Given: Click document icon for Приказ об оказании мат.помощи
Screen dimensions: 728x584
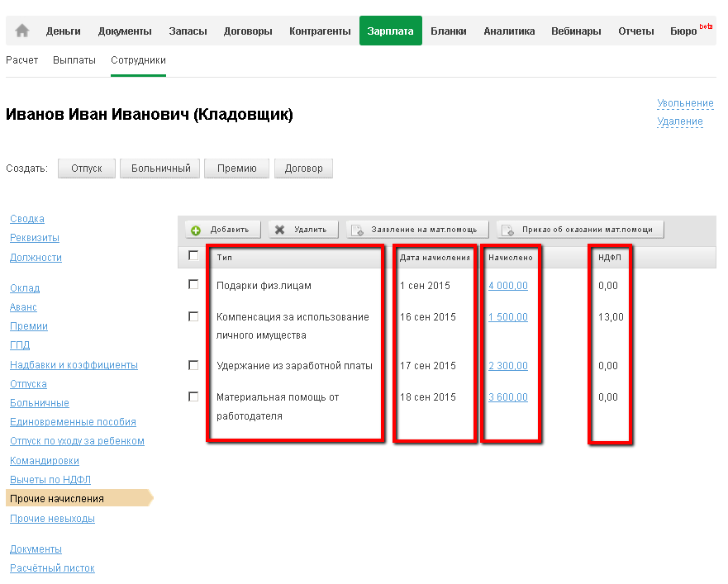Looking at the screenshot, I should (x=507, y=230).
